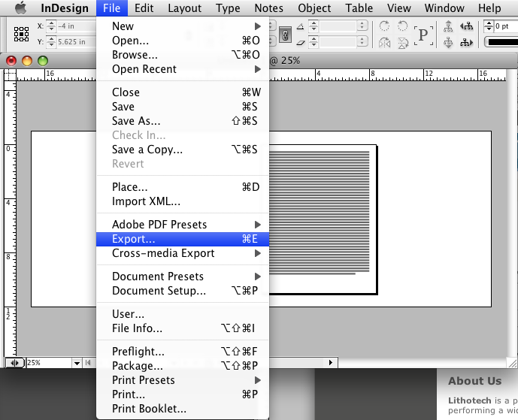Toggle the constrain proportions chain icon
The height and width of the screenshot is (420, 518).
[x=285, y=35]
